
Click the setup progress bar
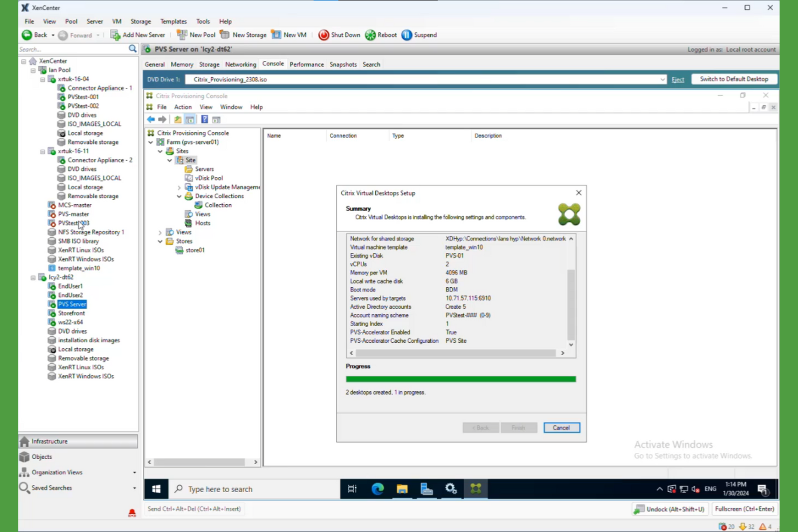(461, 379)
